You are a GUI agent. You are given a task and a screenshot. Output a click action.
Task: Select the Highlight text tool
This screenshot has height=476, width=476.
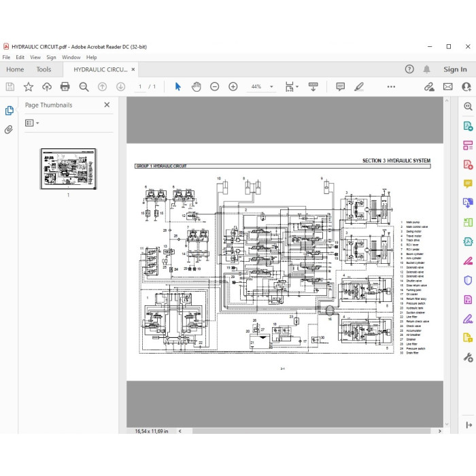(359, 87)
